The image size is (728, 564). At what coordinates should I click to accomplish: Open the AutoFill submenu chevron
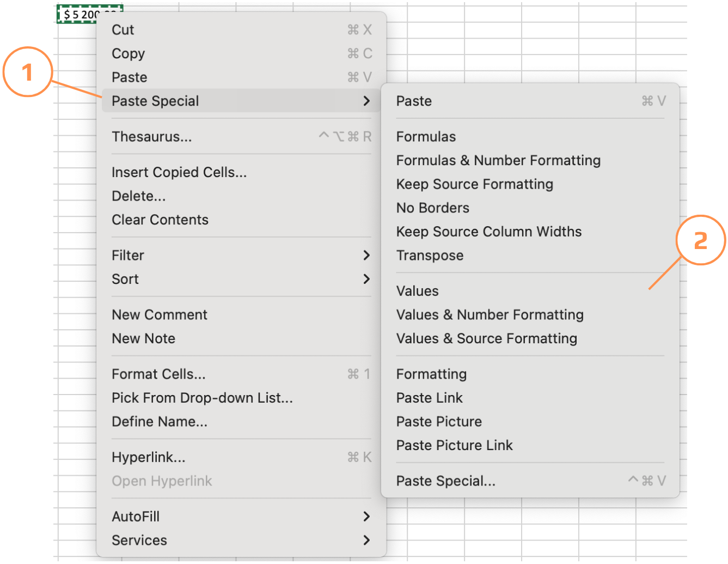click(366, 516)
